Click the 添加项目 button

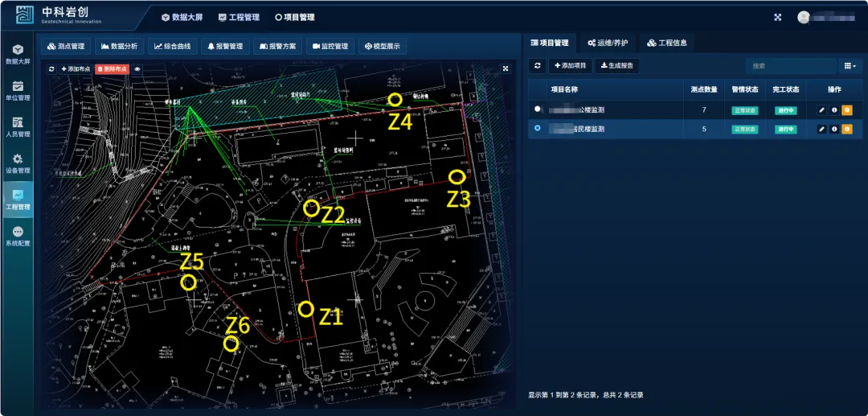571,65
